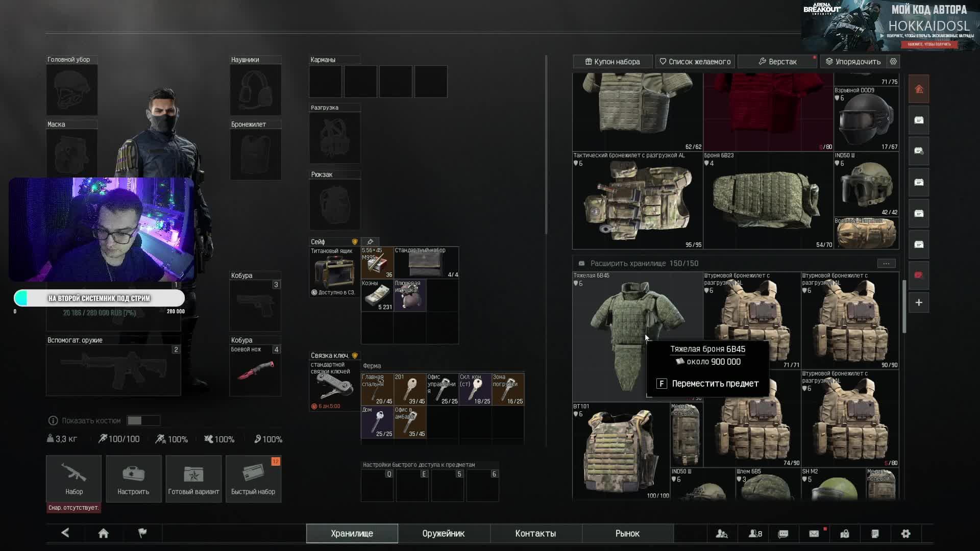
Task: Click the storage panel vertical scrollbar
Action: click(x=904, y=306)
